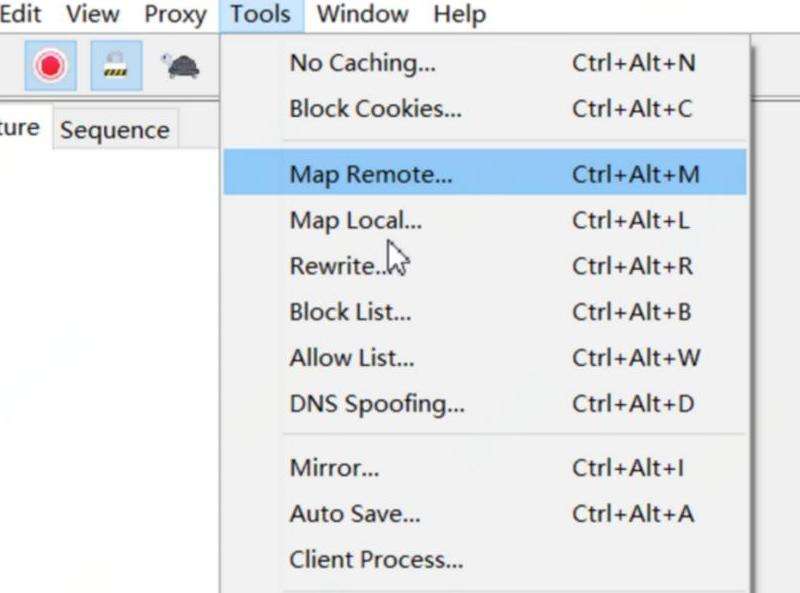Select DNS Spoofing entry
800x593 pixels.
(485, 404)
